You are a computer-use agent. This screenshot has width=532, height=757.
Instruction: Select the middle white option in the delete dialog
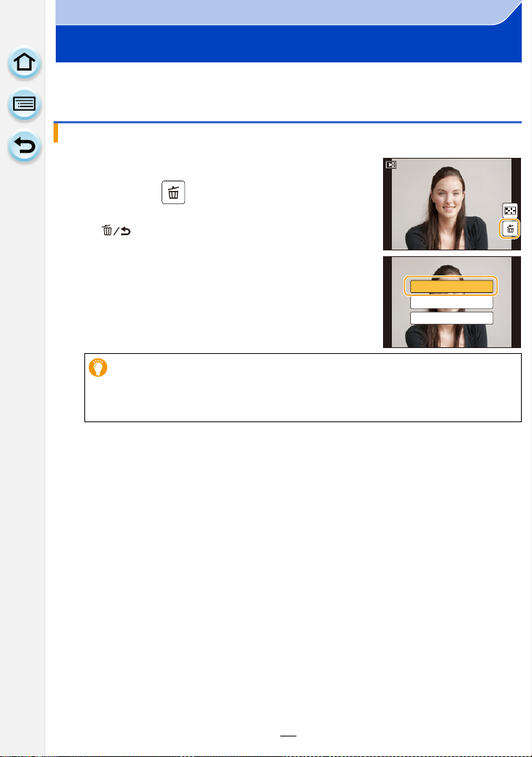tap(451, 302)
